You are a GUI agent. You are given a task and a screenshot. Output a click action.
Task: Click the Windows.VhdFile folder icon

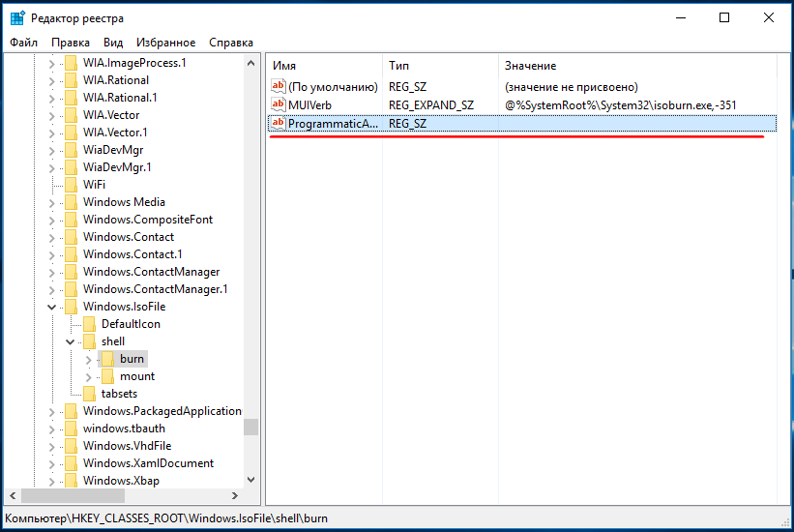click(x=71, y=446)
